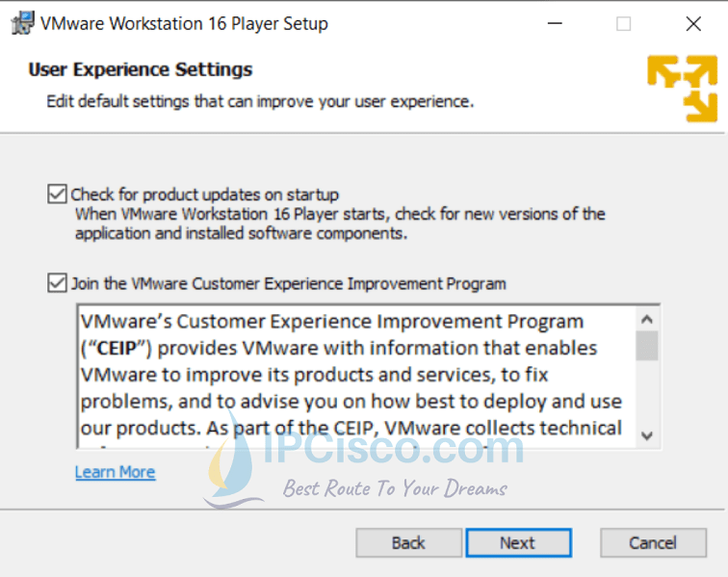Click Next to continue setup
The image size is (728, 577).
519,542
